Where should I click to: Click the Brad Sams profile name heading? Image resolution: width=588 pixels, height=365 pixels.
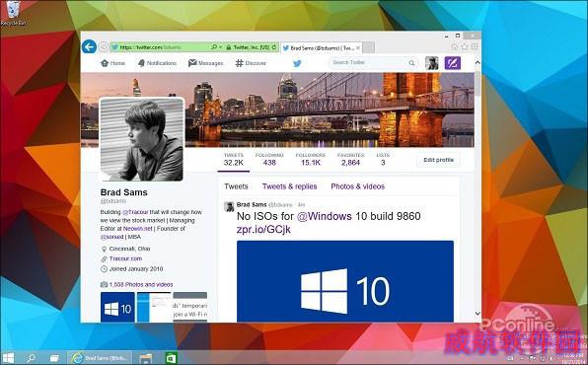[123, 192]
